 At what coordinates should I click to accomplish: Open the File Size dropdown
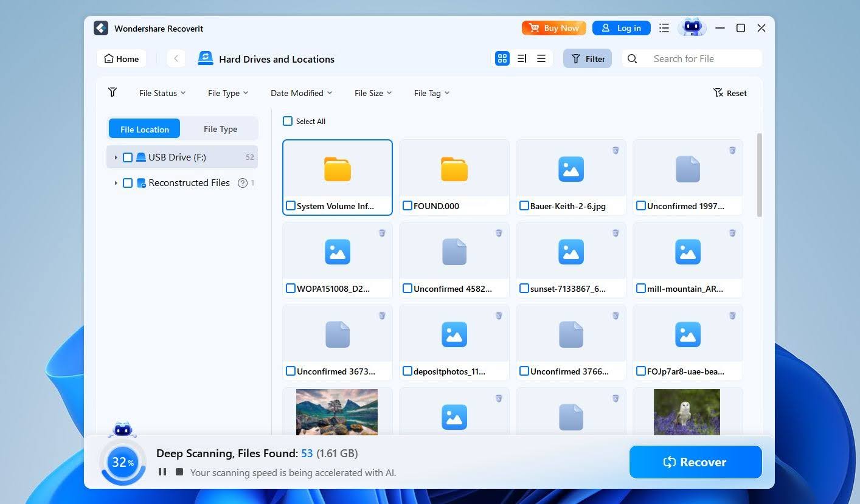pyautogui.click(x=373, y=93)
